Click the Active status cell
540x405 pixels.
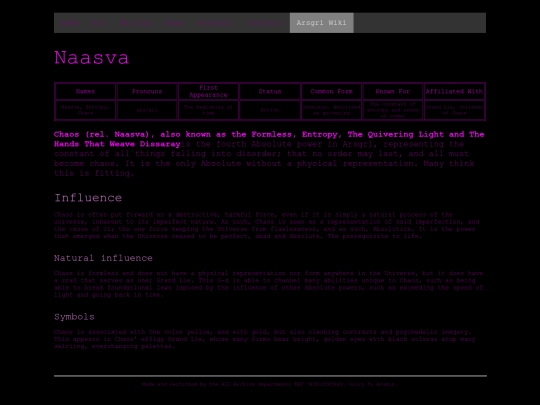coord(270,110)
